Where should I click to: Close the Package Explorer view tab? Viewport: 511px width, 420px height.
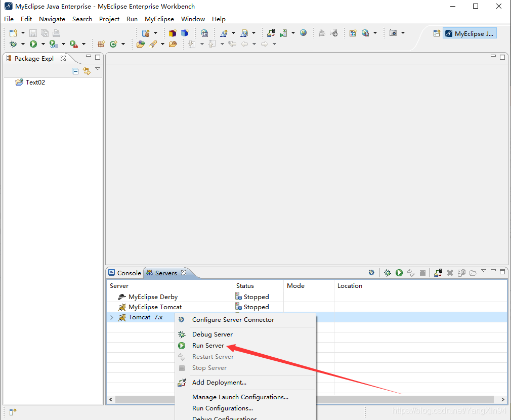coord(63,58)
